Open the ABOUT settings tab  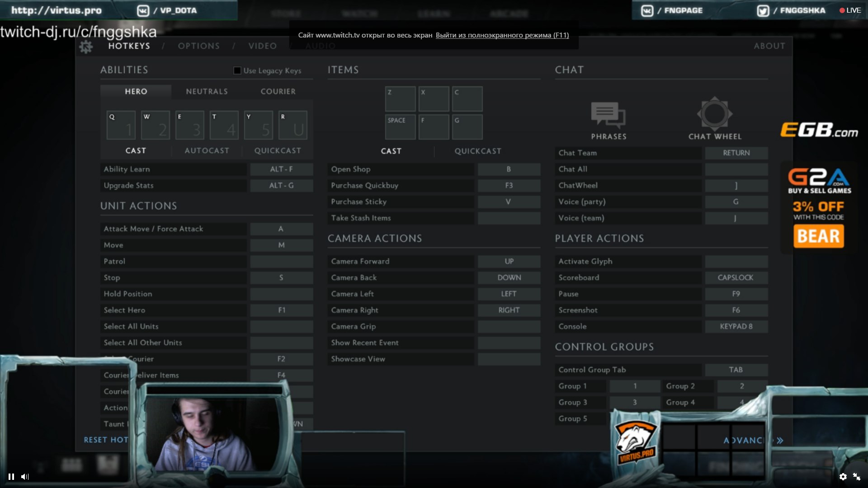click(769, 46)
